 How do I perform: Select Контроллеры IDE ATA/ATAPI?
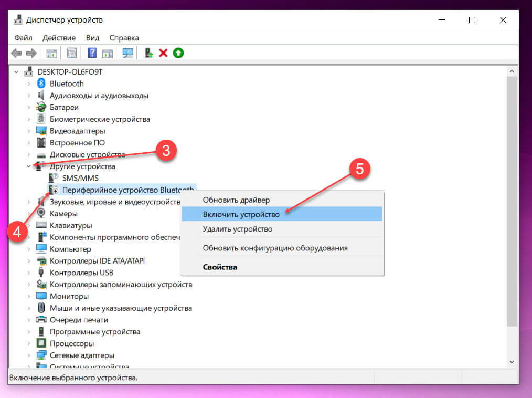tap(97, 261)
